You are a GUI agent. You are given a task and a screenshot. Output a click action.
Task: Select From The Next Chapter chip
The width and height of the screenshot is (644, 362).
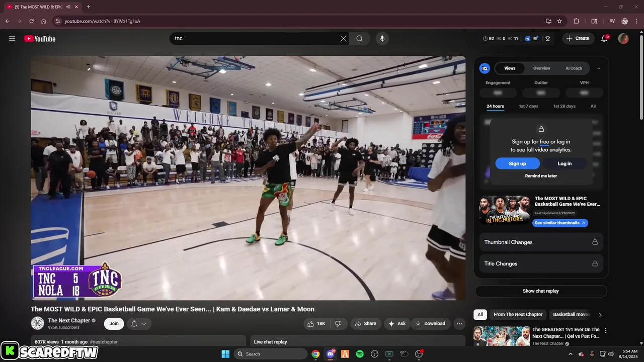pos(518,315)
